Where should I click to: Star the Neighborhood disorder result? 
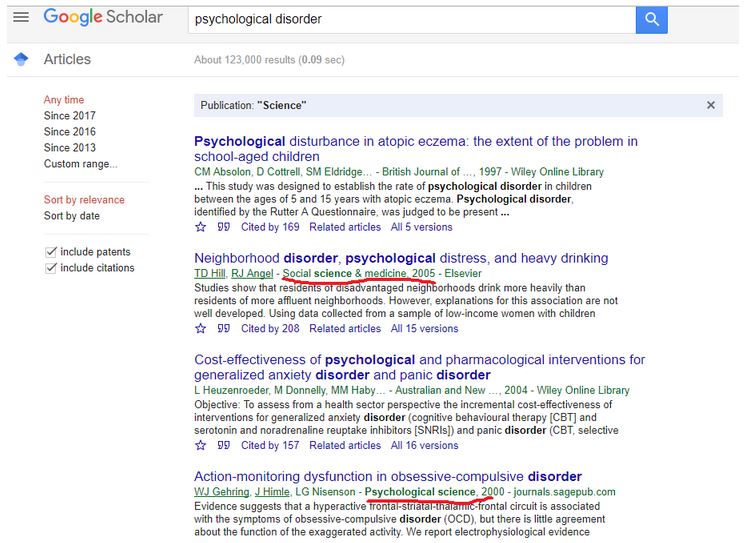click(x=201, y=329)
